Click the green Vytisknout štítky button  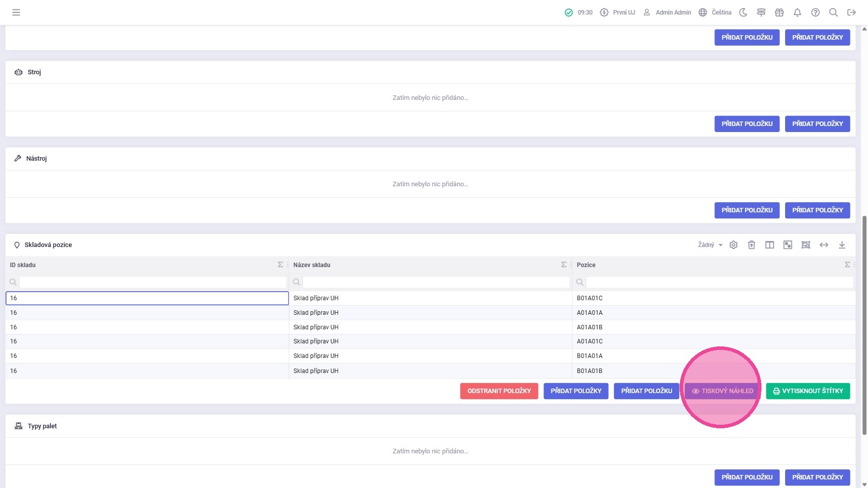click(x=808, y=391)
